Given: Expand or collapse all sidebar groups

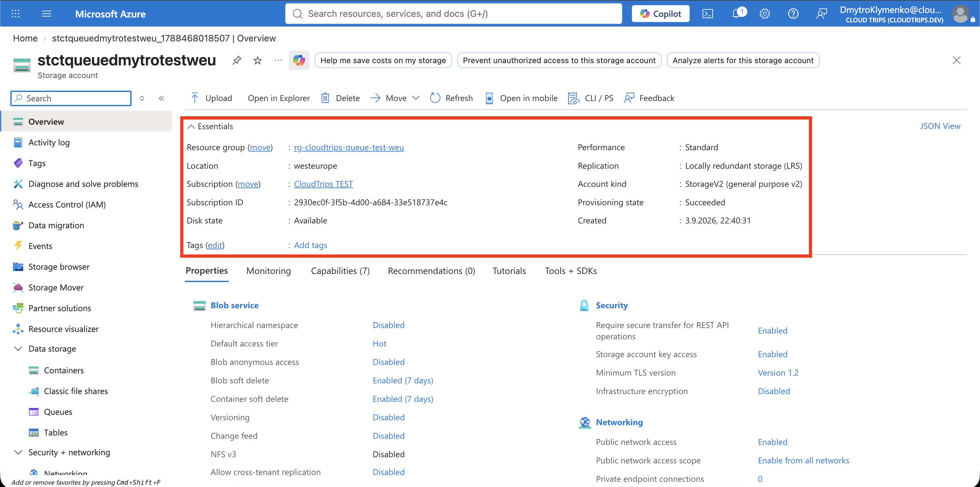Looking at the screenshot, I should click(142, 98).
